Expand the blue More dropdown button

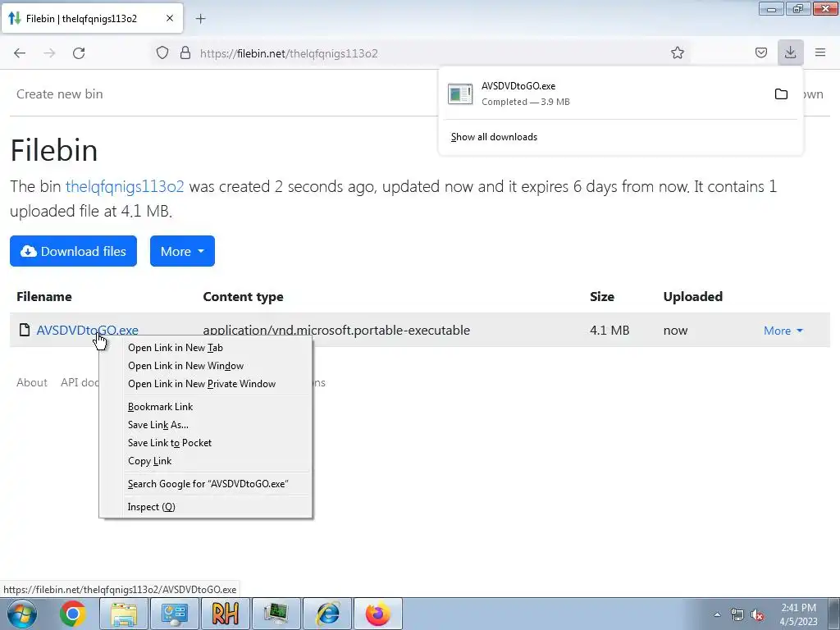click(x=182, y=251)
